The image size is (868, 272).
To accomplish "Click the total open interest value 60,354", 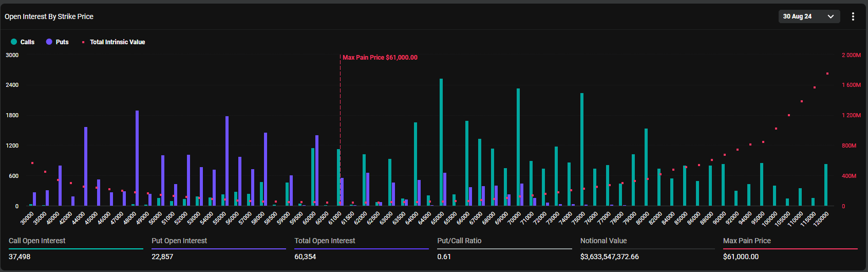I will [305, 257].
